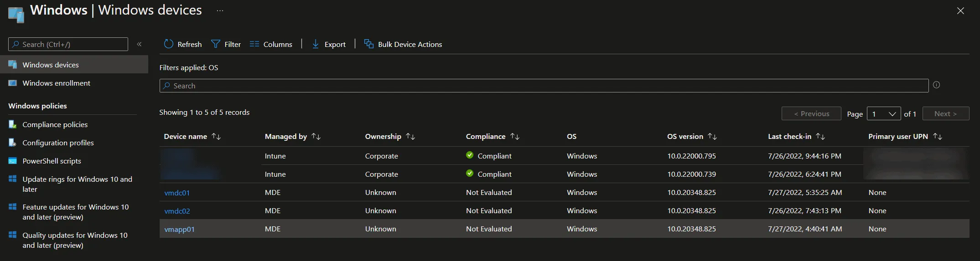Image resolution: width=980 pixels, height=261 pixels.
Task: Click the Compliance policies icon
Action: tap(13, 124)
